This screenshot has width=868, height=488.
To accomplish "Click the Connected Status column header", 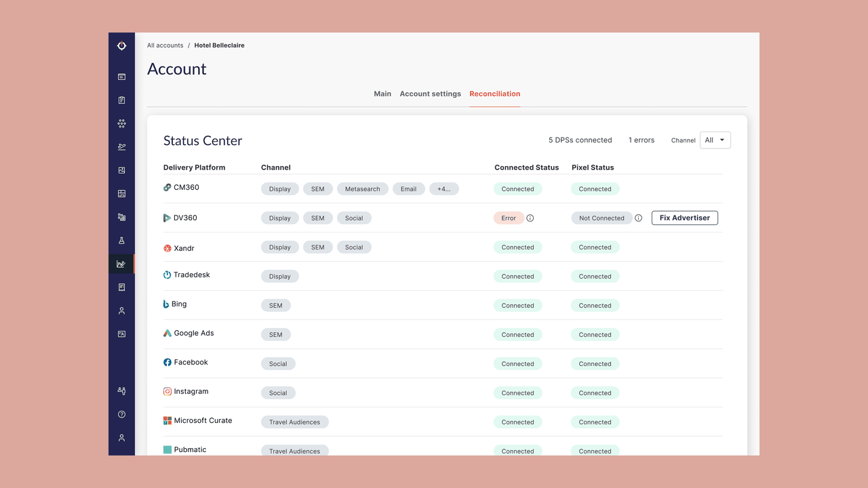I will coord(527,167).
